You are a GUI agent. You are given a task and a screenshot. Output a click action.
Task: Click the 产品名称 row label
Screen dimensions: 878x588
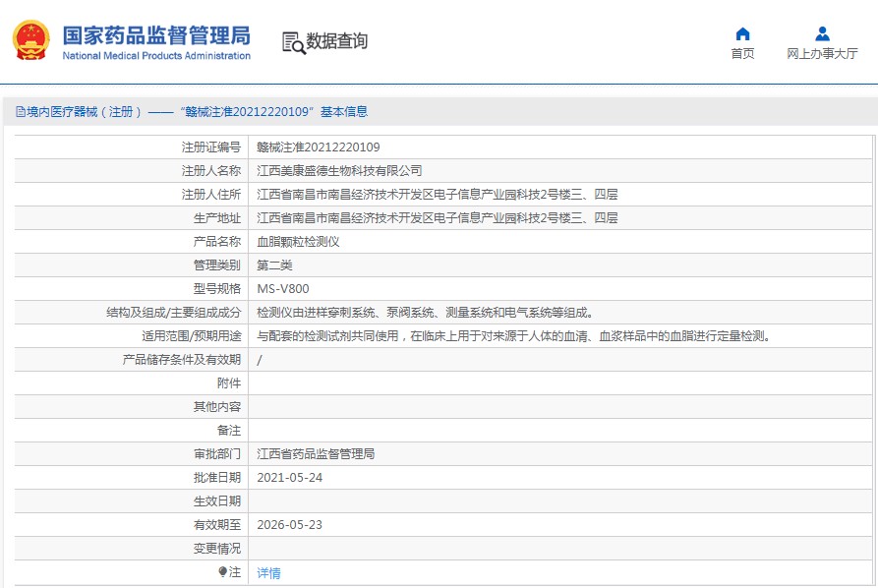click(217, 241)
